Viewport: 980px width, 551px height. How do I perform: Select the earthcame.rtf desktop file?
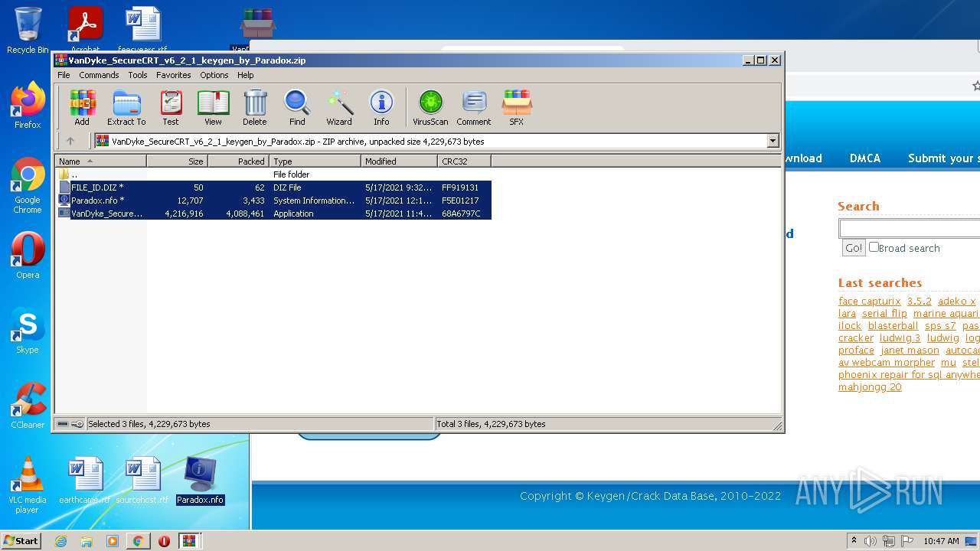[x=84, y=481]
